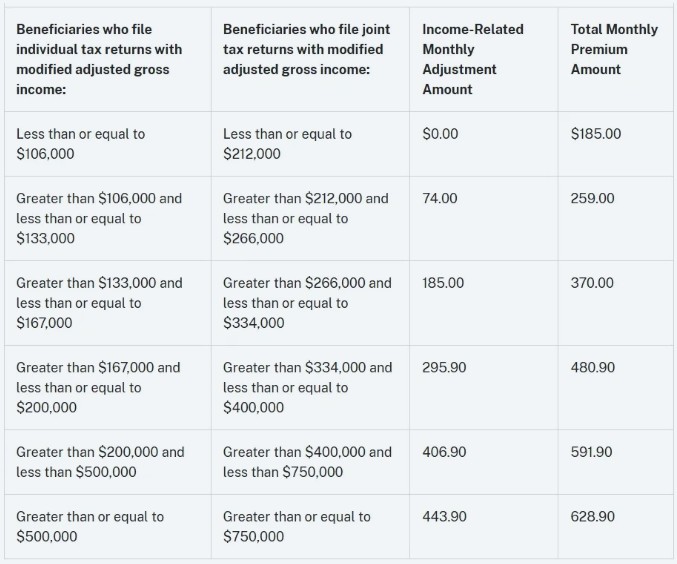Click 'Greater than or equal to $500,000' cell
This screenshot has height=564, width=677.
90,526
